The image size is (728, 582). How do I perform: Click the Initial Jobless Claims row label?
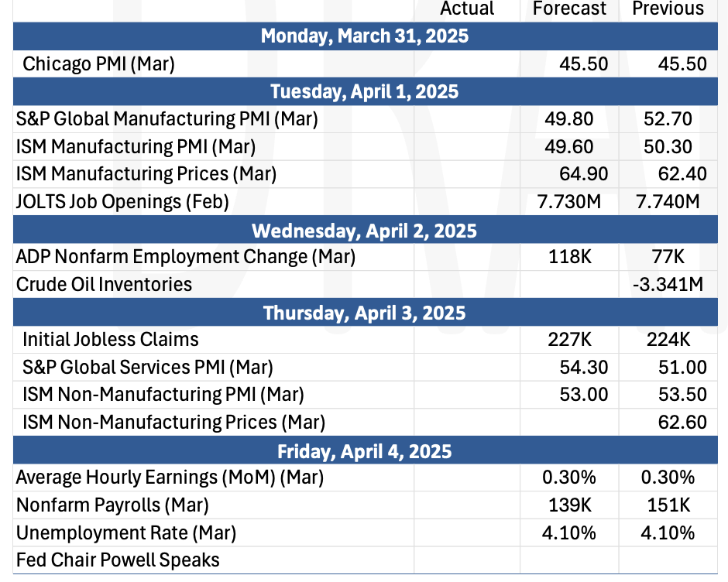click(x=111, y=339)
